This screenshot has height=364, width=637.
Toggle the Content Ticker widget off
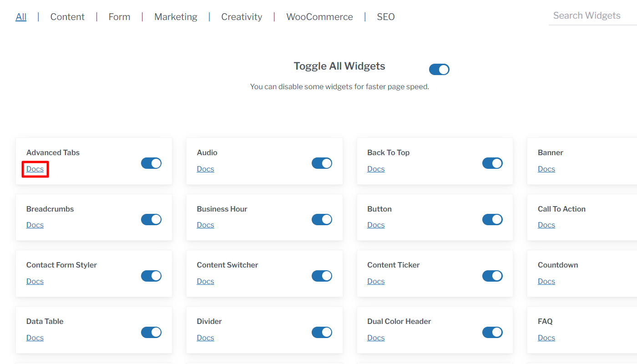(492, 276)
